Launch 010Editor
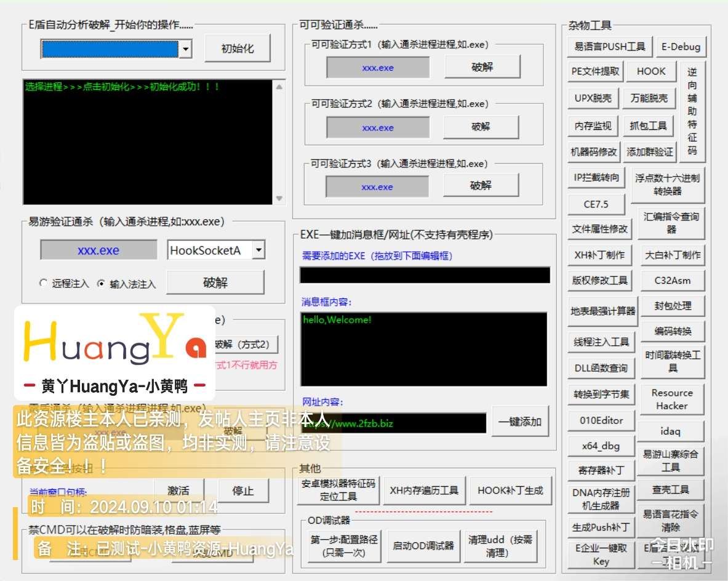Screen dimensions: 728x581 pos(601,420)
